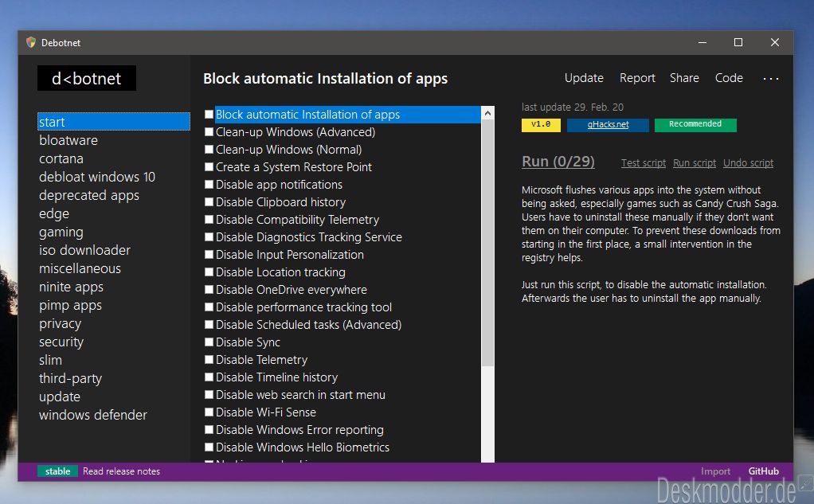Tick 'Disable Windows Hello Biometrics' checkbox

coord(209,447)
